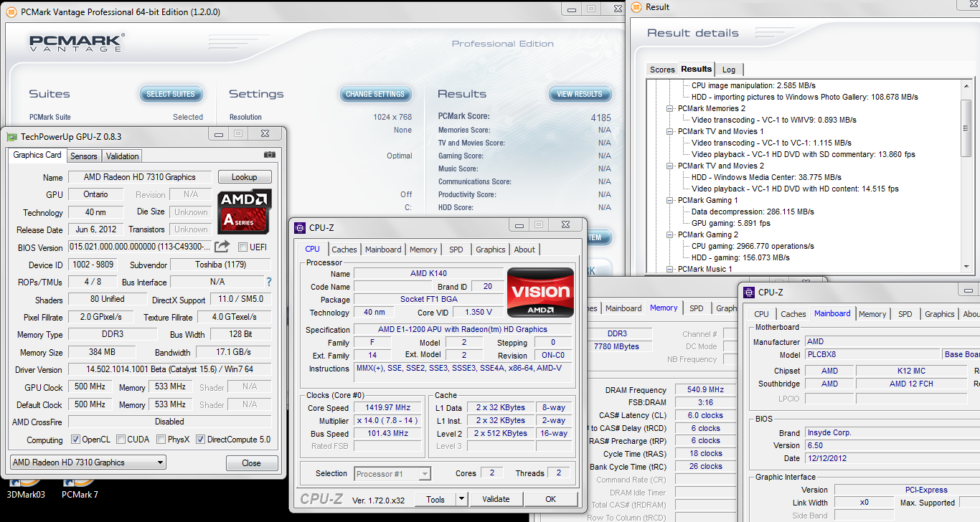Click the Lookup button in GPU-Z
This screenshot has height=522, width=980.
coord(245,177)
